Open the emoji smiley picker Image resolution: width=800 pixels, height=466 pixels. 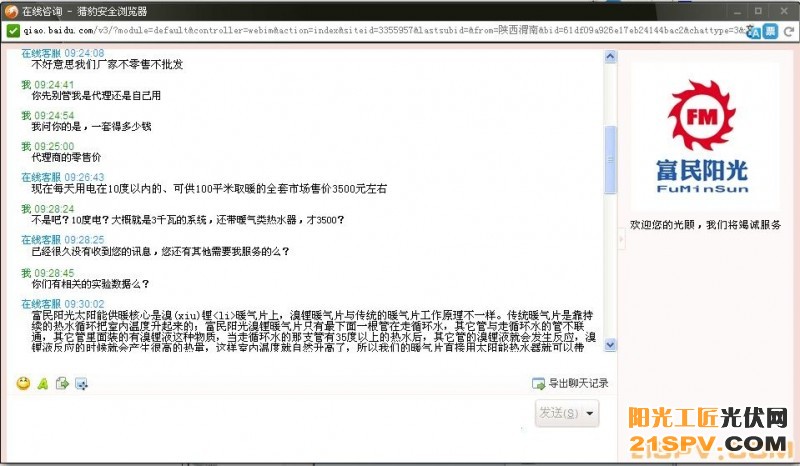point(23,383)
